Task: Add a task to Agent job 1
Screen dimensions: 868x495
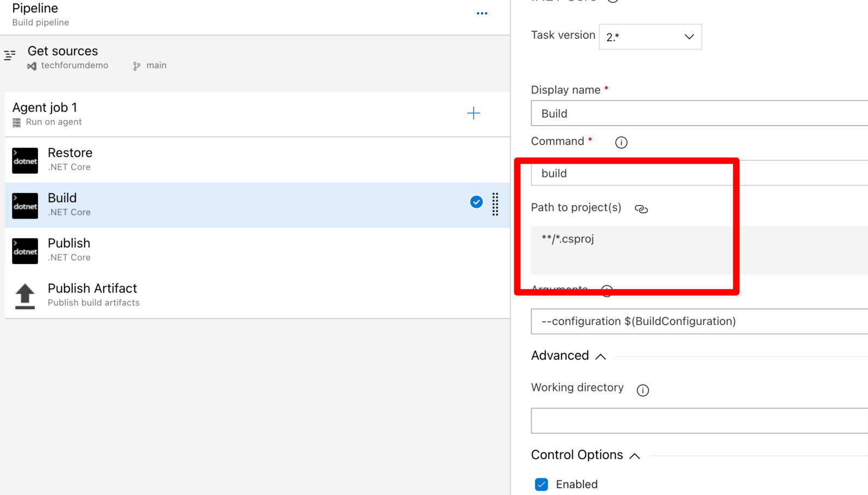Action: point(473,113)
